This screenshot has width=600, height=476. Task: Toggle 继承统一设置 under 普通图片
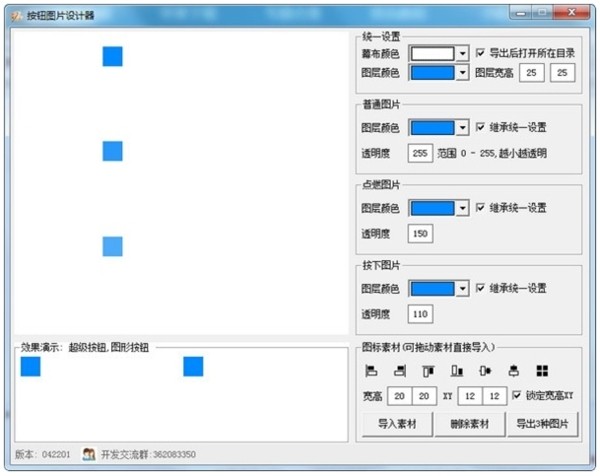pyautogui.click(x=480, y=127)
